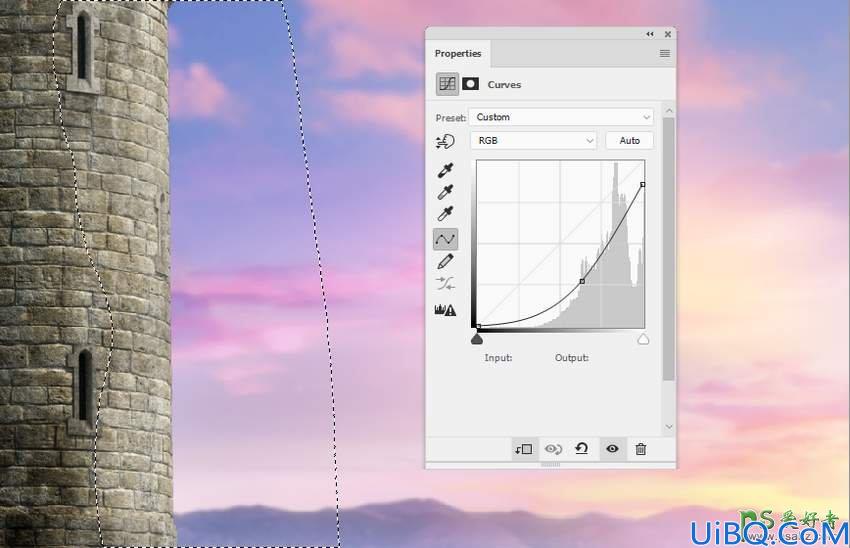This screenshot has height=548, width=850.
Task: Select the white point eyedropper
Action: [446, 214]
